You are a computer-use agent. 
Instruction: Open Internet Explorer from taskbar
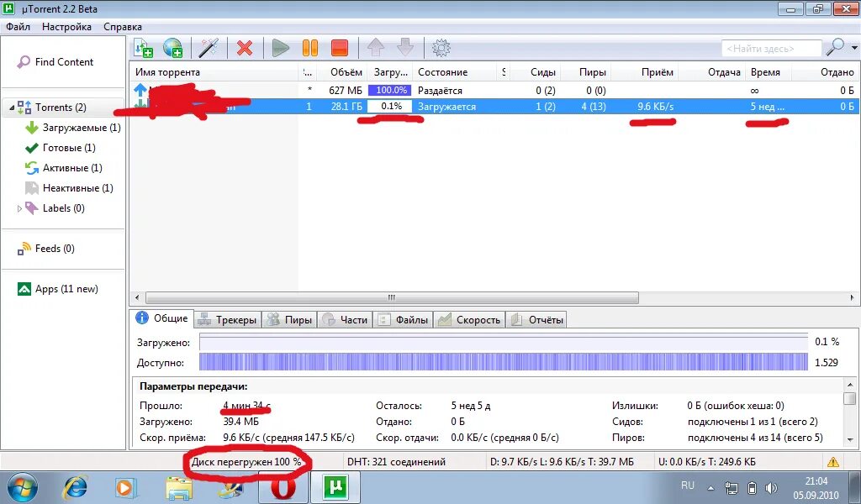click(x=75, y=487)
